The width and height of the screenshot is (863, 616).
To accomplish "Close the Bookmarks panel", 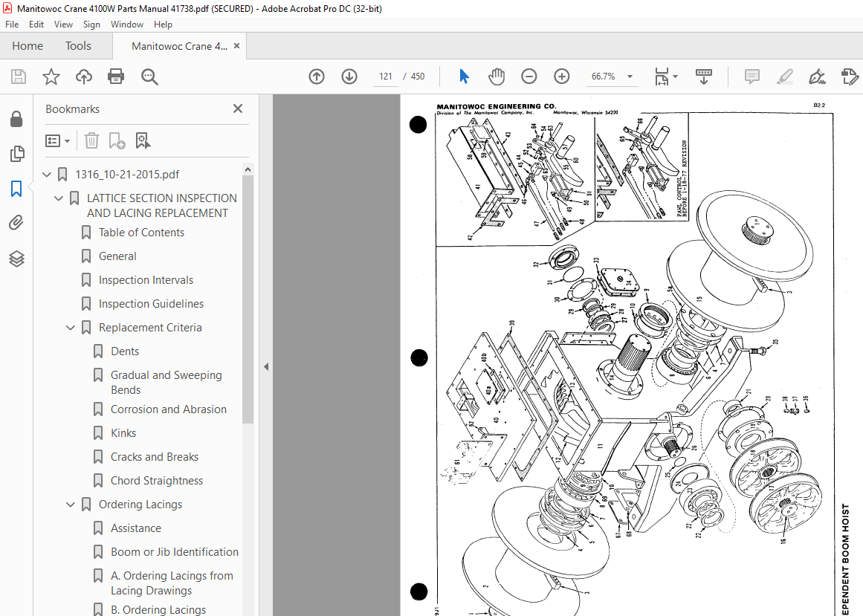I will pos(238,108).
